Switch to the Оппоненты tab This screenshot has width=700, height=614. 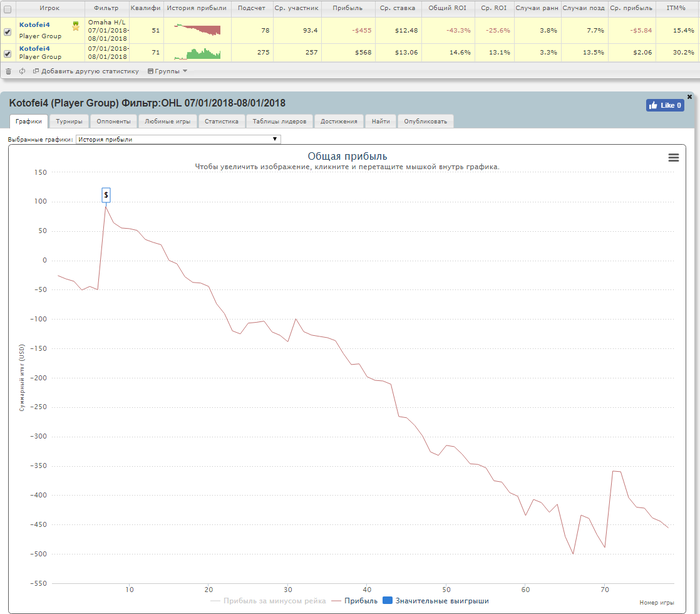[x=113, y=121]
